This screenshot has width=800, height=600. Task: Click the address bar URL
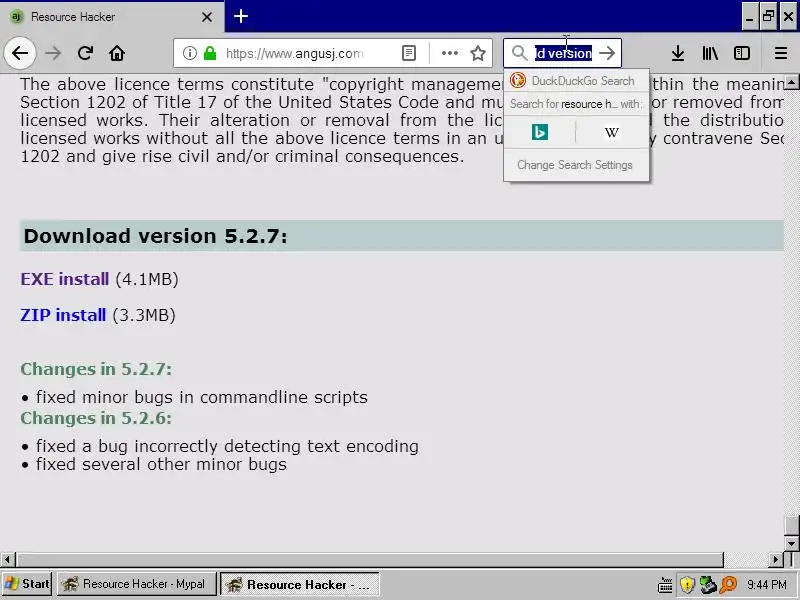coord(294,53)
